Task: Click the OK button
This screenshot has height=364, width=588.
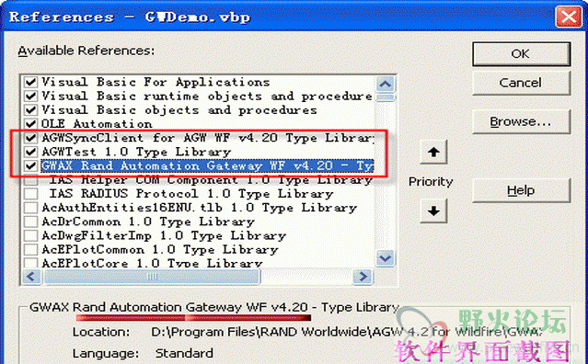Action: coord(521,54)
